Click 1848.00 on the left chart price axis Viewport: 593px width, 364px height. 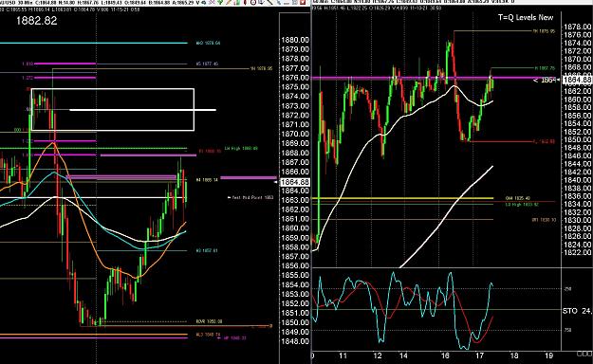pyautogui.click(x=295, y=341)
